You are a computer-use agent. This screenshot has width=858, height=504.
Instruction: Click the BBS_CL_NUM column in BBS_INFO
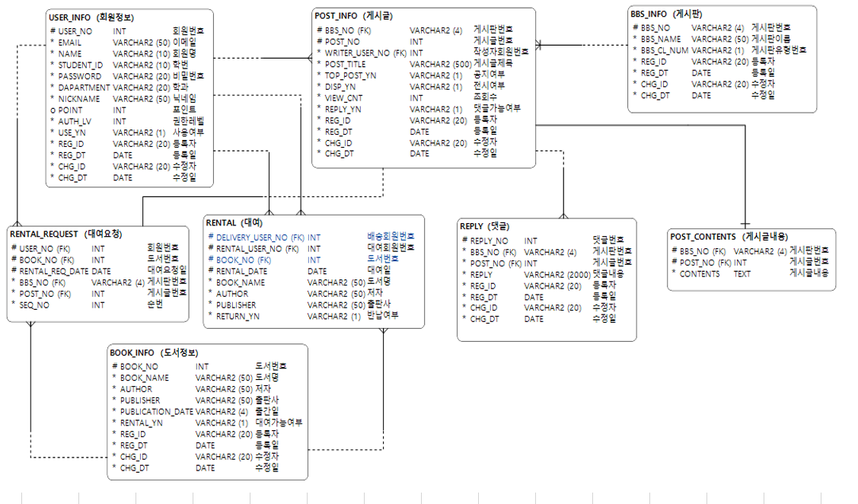(x=665, y=50)
